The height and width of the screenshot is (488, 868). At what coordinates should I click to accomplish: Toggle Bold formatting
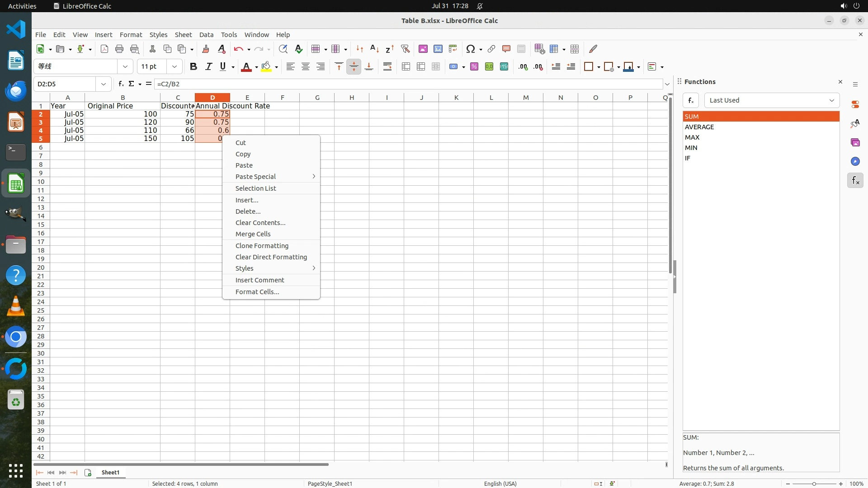pyautogui.click(x=193, y=67)
